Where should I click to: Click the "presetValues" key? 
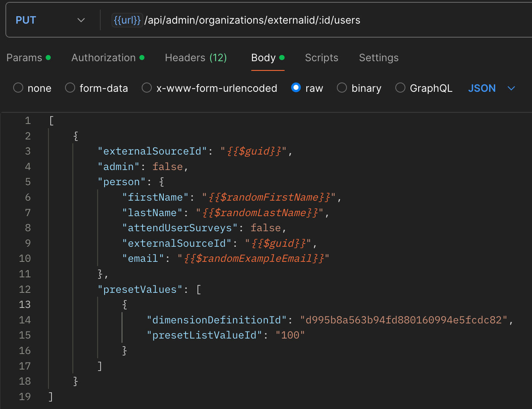pyautogui.click(x=140, y=289)
